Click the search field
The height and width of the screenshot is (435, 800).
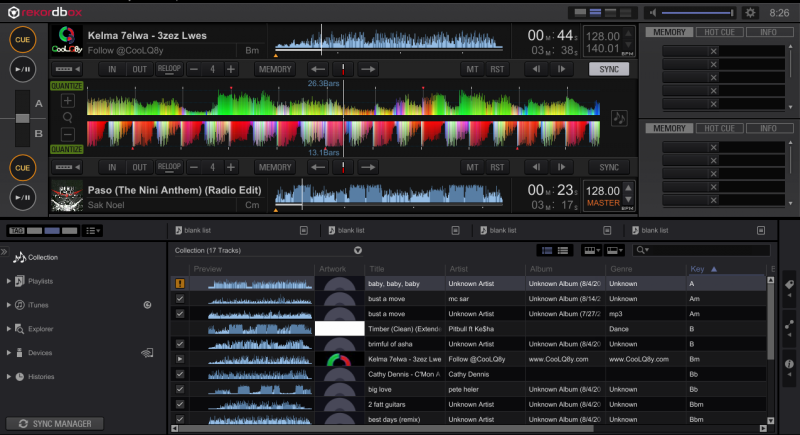pyautogui.click(x=701, y=250)
